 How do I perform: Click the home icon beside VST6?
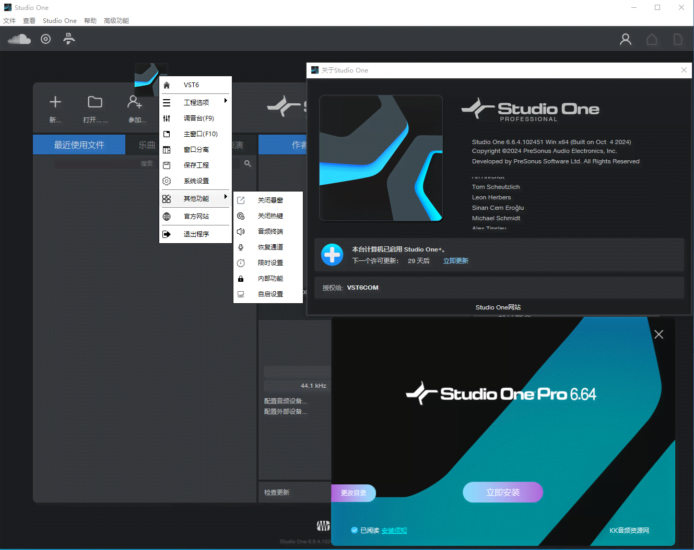[166, 85]
